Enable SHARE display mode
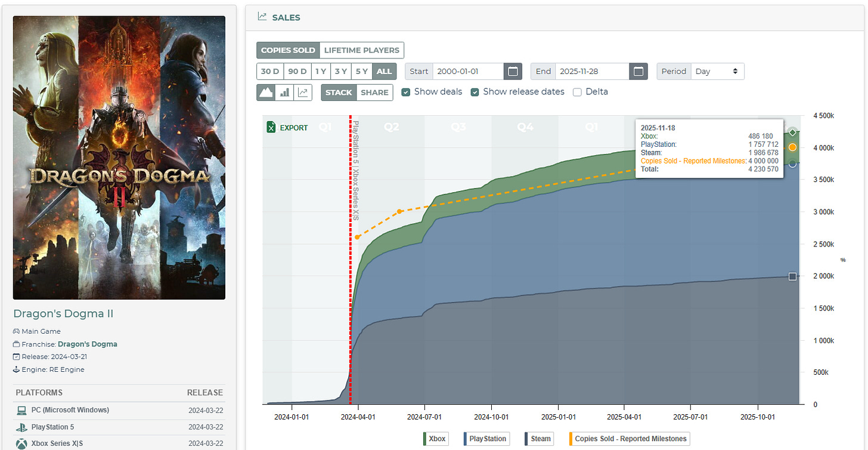This screenshot has height=450, width=868. tap(375, 93)
